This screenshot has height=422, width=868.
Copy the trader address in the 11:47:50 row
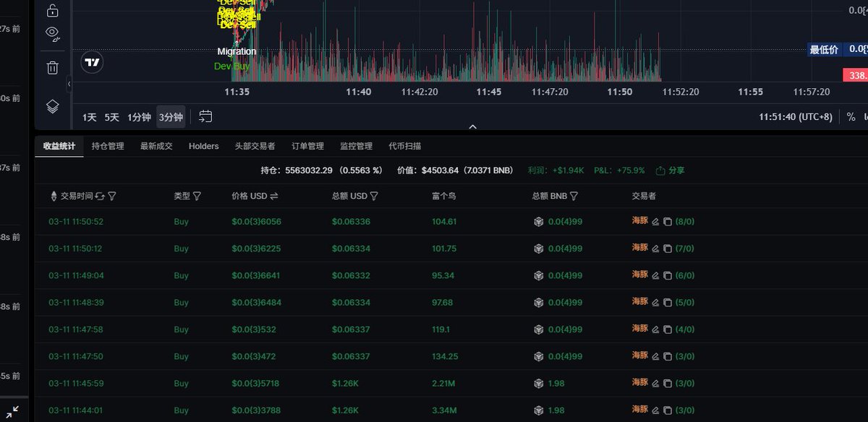coord(668,356)
